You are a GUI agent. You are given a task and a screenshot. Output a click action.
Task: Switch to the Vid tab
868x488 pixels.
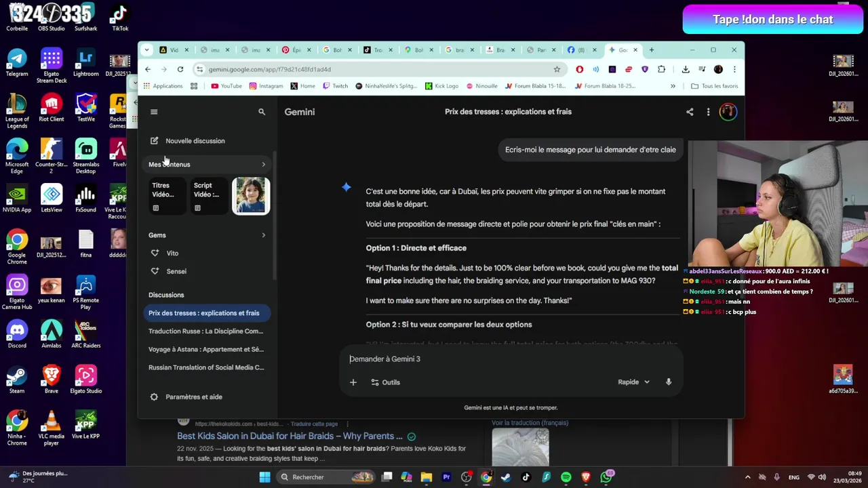coord(175,50)
